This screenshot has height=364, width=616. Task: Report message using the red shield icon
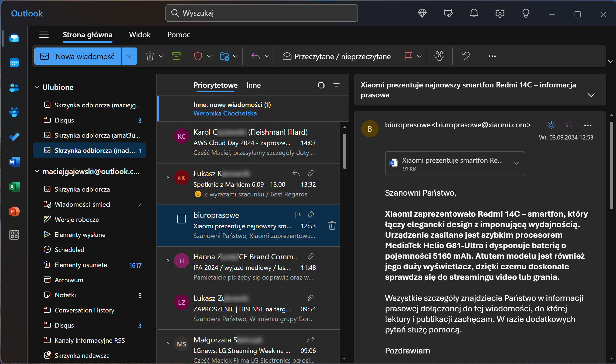[198, 56]
